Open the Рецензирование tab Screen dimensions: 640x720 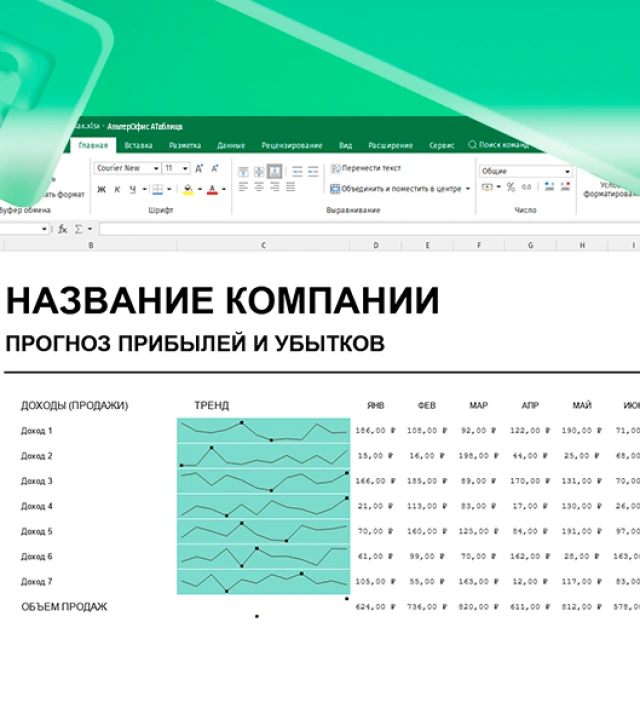click(292, 145)
